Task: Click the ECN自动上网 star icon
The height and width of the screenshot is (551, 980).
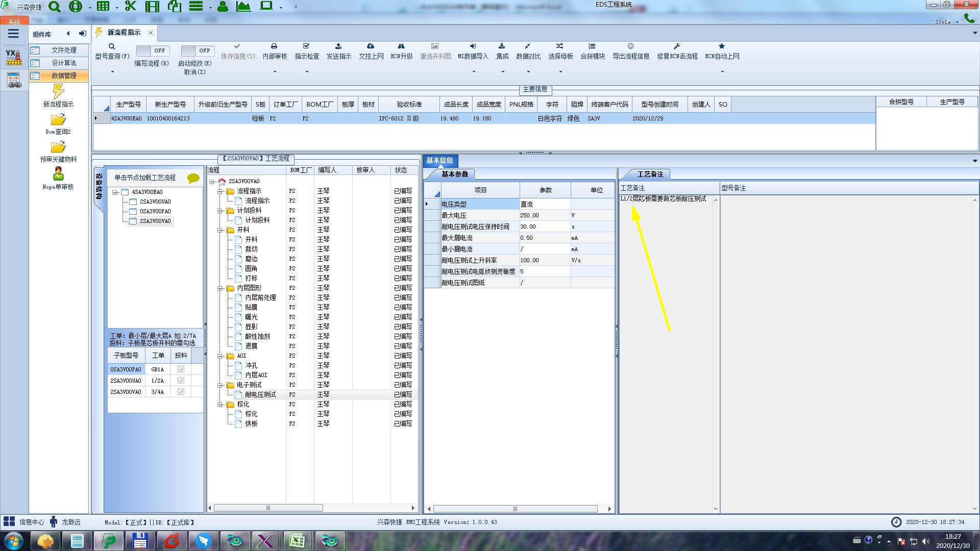Action: [722, 46]
